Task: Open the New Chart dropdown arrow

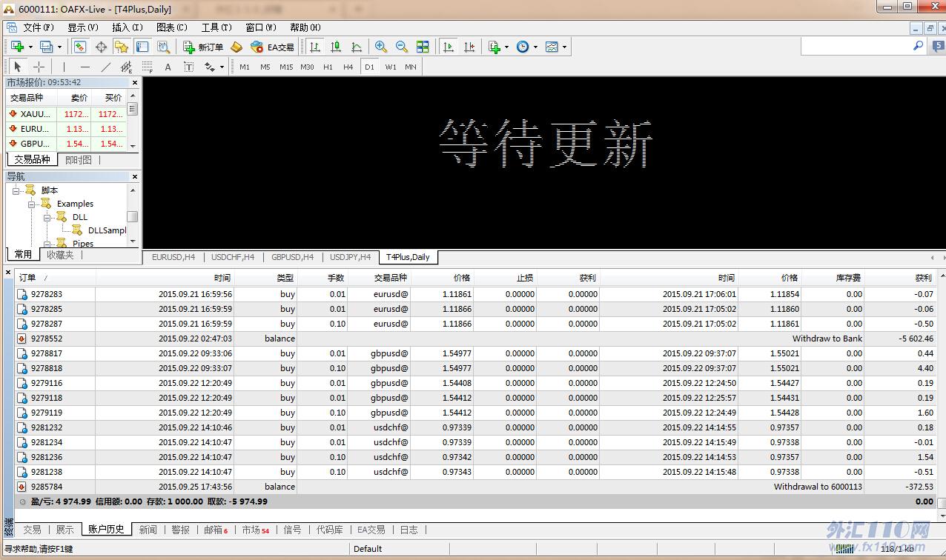Action: pyautogui.click(x=30, y=47)
